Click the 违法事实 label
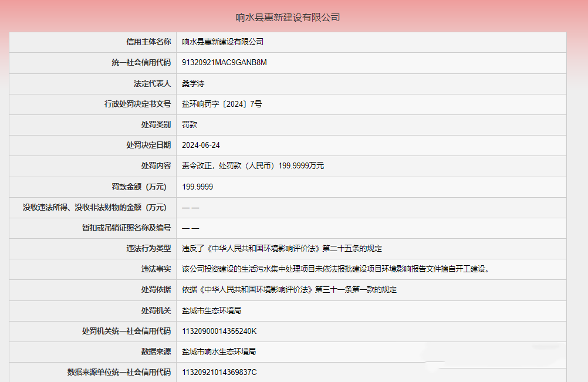 click(156, 269)
